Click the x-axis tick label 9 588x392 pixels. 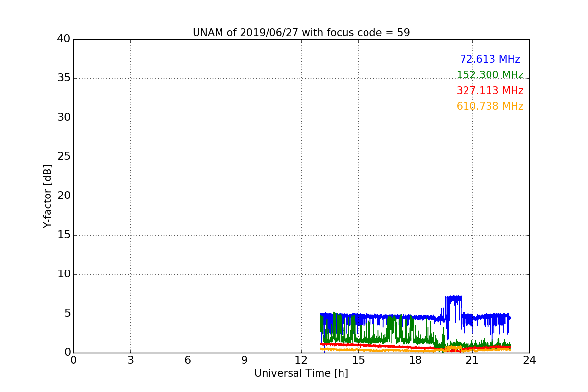tap(245, 360)
